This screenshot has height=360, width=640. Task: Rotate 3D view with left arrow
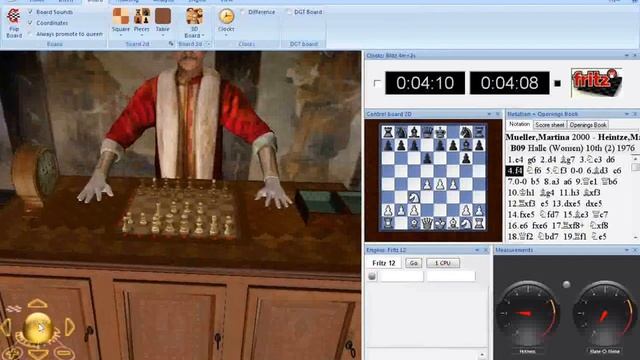[x=6, y=327]
